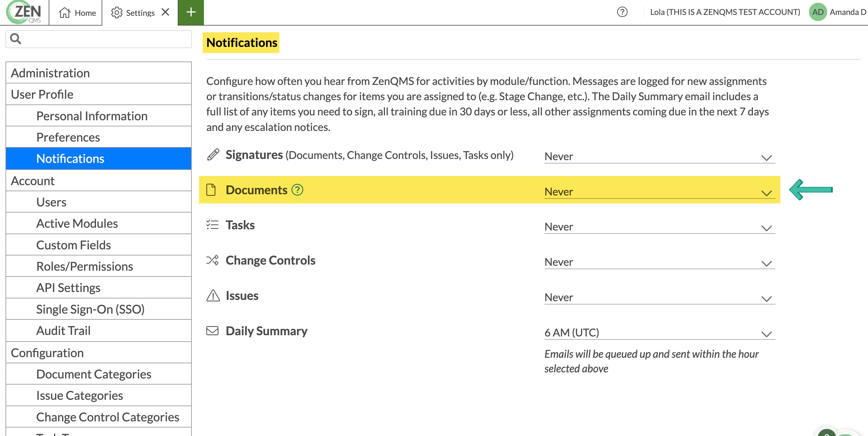This screenshot has width=868, height=436.
Task: Select Notifications in sidebar
Action: [x=98, y=159]
